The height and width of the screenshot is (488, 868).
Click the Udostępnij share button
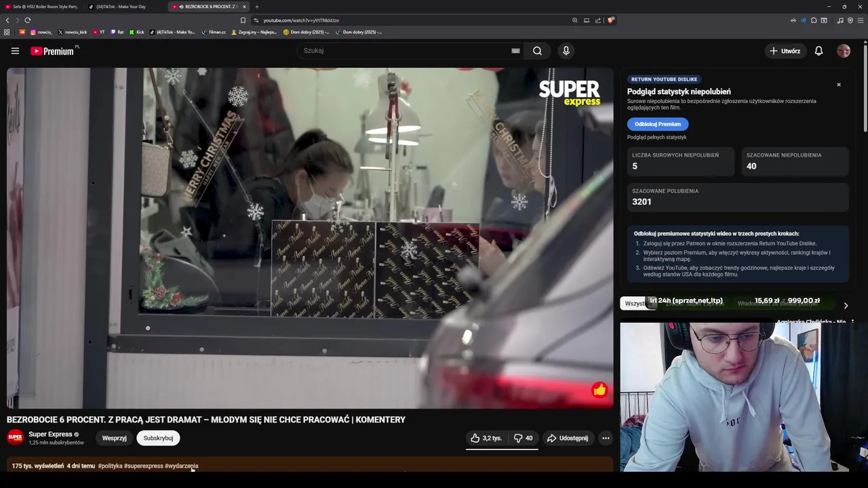tap(568, 438)
